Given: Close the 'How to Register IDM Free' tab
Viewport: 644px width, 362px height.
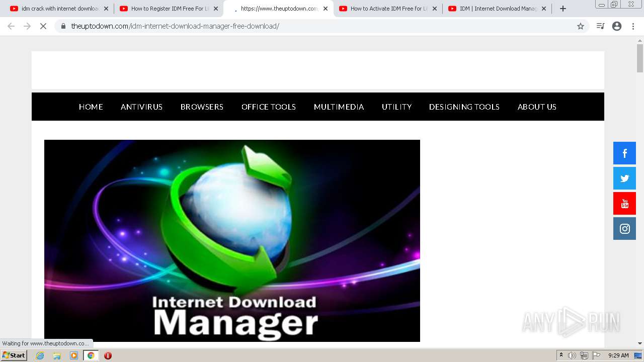Looking at the screenshot, I should click(216, 9).
